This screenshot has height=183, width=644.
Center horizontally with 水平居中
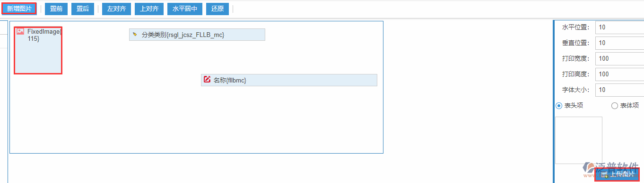click(x=185, y=9)
